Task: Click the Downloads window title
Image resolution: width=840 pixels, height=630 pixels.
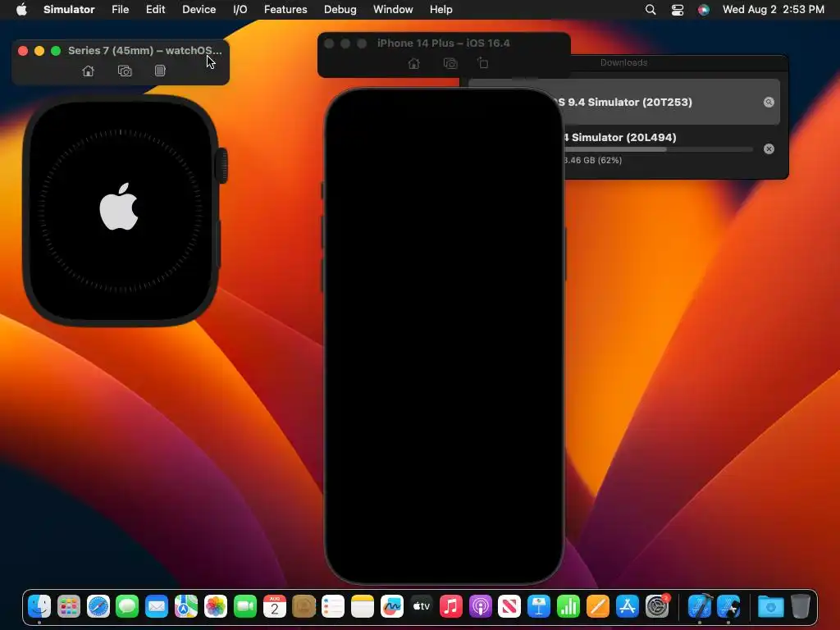Action: (623, 62)
